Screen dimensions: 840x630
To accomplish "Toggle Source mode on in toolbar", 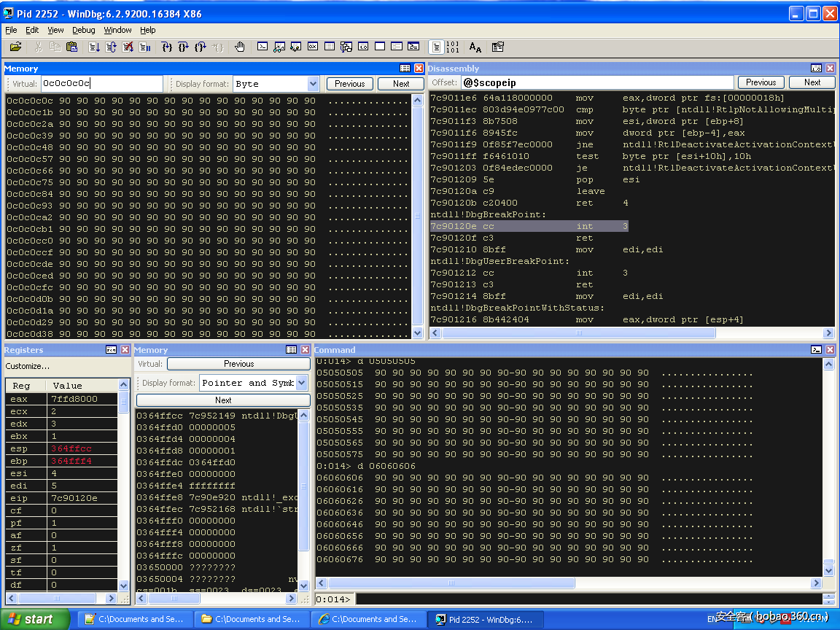I will [435, 47].
